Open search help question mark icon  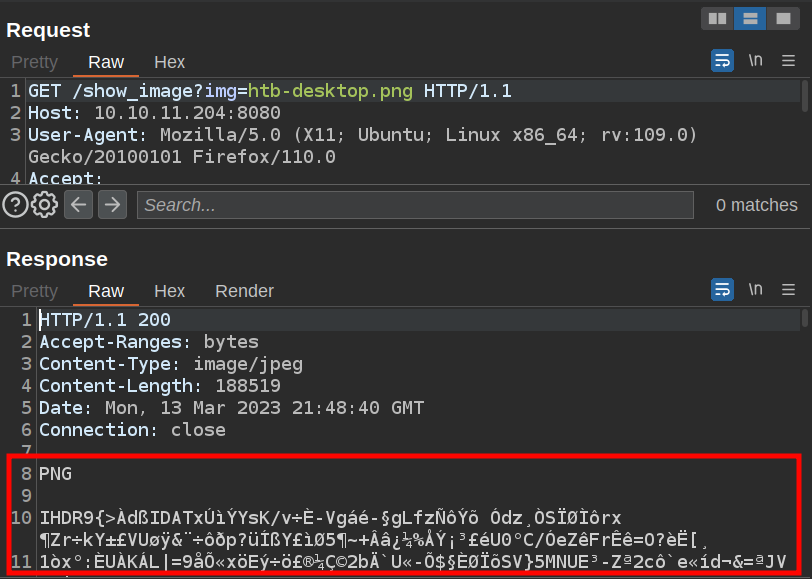[x=15, y=205]
